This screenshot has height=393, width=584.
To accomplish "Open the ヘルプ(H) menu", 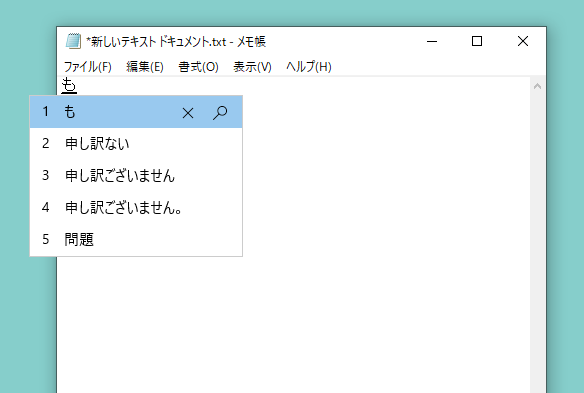I will 309,67.
